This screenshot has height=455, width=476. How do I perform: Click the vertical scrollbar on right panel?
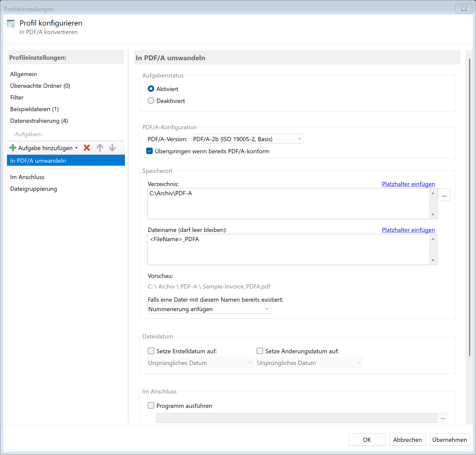469,207
